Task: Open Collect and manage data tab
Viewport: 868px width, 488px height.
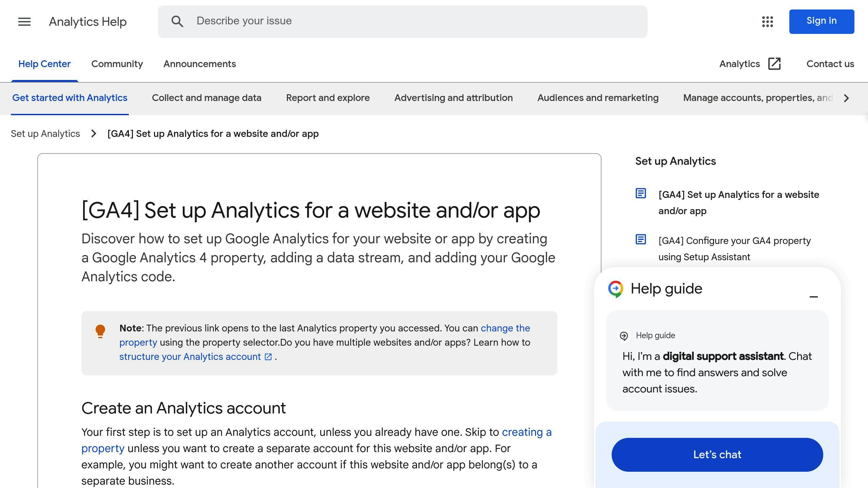Action: point(206,98)
